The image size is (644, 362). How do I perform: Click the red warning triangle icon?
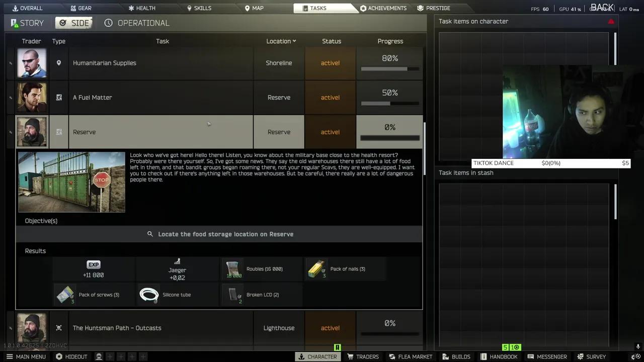611,22
